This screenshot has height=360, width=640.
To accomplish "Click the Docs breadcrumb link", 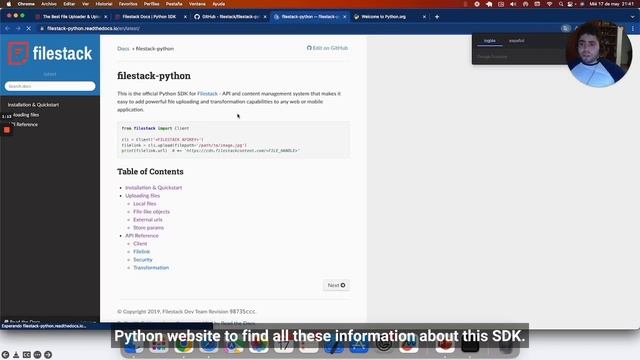I will 123,49.
